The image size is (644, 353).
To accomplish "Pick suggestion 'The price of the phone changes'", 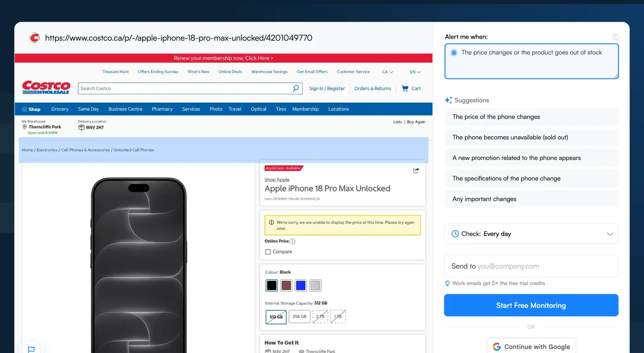I will point(531,117).
